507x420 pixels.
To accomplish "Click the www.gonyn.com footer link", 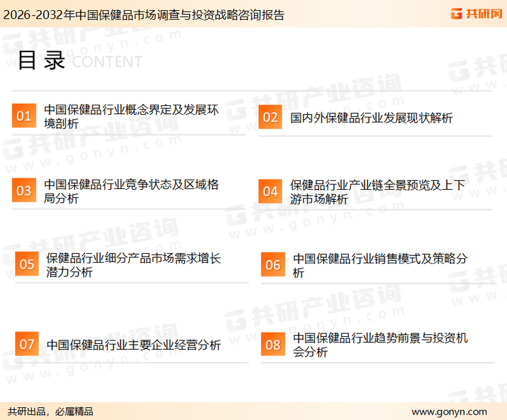I will pos(449,412).
